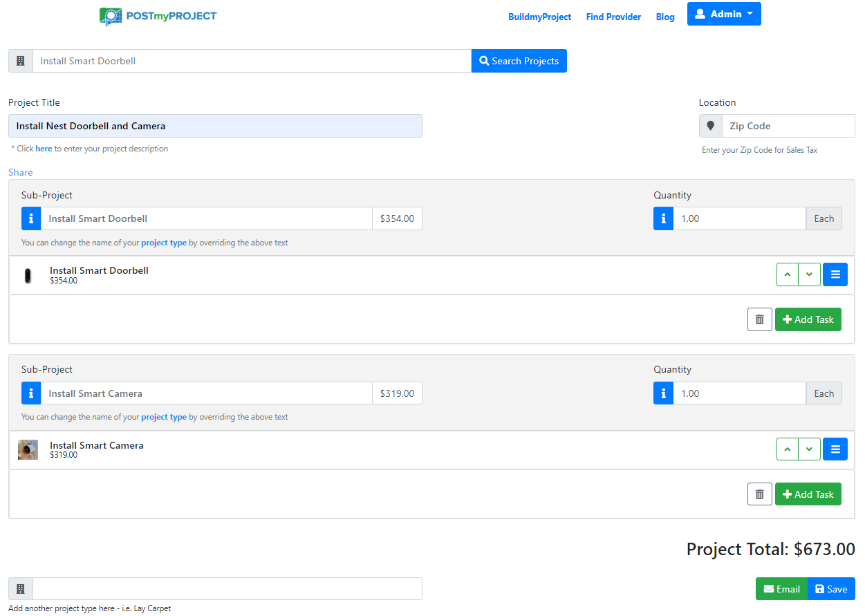The image size is (865, 616).
Task: Click the info icon beside Install Smart Camera sub-project
Action: pyautogui.click(x=31, y=393)
